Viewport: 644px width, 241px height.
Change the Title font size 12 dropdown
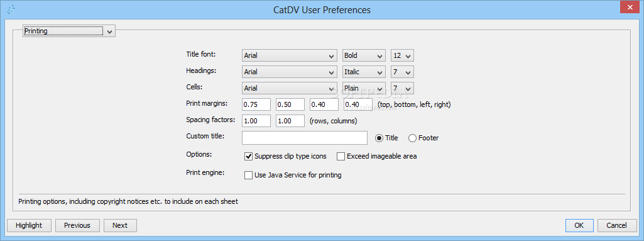(403, 55)
